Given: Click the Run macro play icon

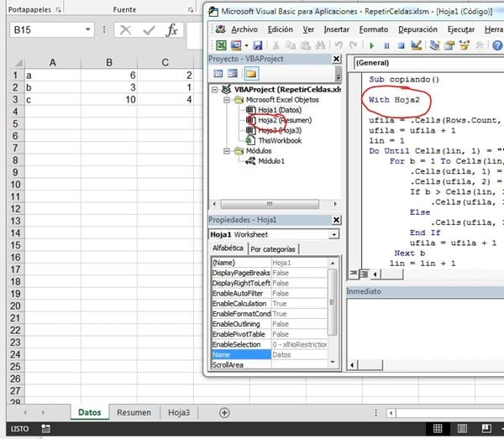Looking at the screenshot, I should pyautogui.click(x=371, y=45).
